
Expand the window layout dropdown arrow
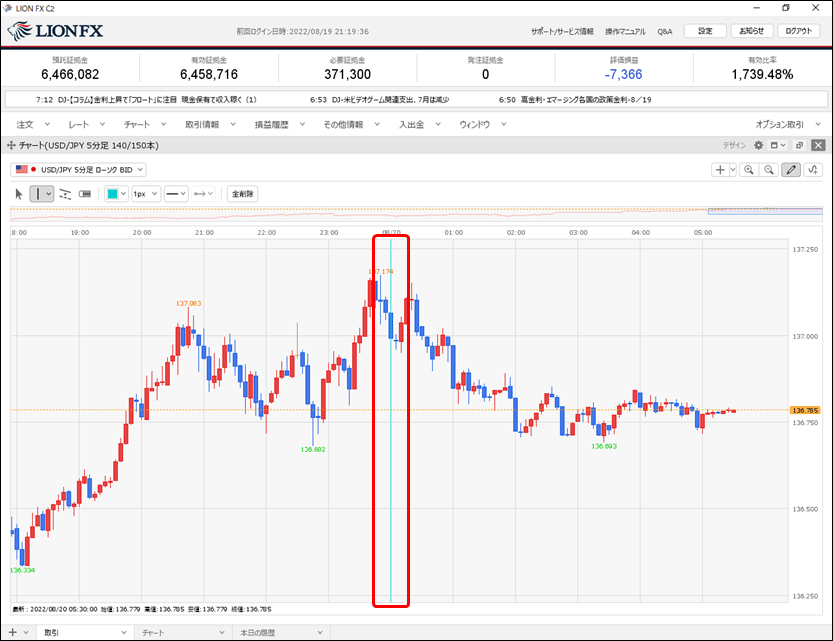(x=783, y=145)
